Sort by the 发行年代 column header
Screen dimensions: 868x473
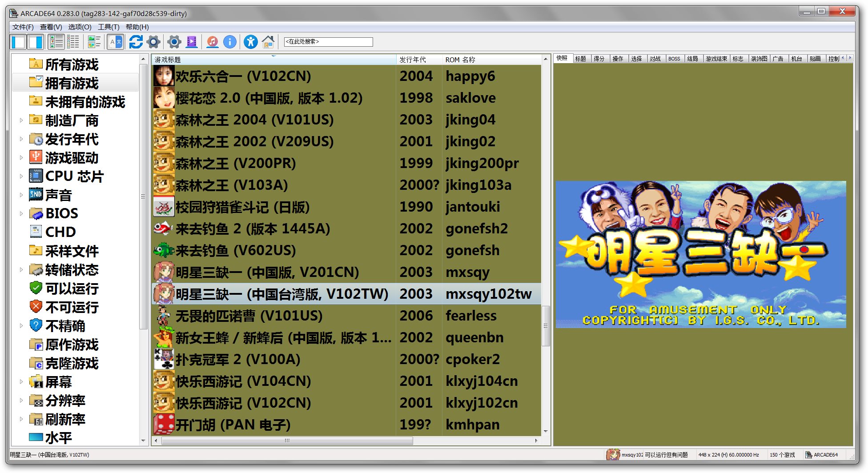coord(412,60)
